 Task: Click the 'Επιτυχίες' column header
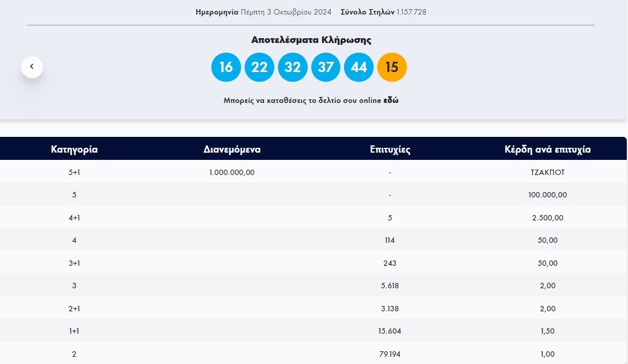pos(390,150)
